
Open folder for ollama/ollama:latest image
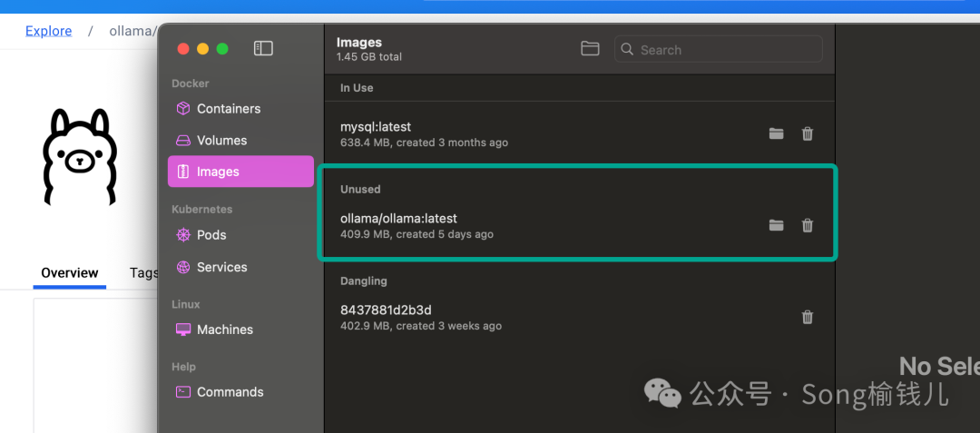(x=776, y=225)
